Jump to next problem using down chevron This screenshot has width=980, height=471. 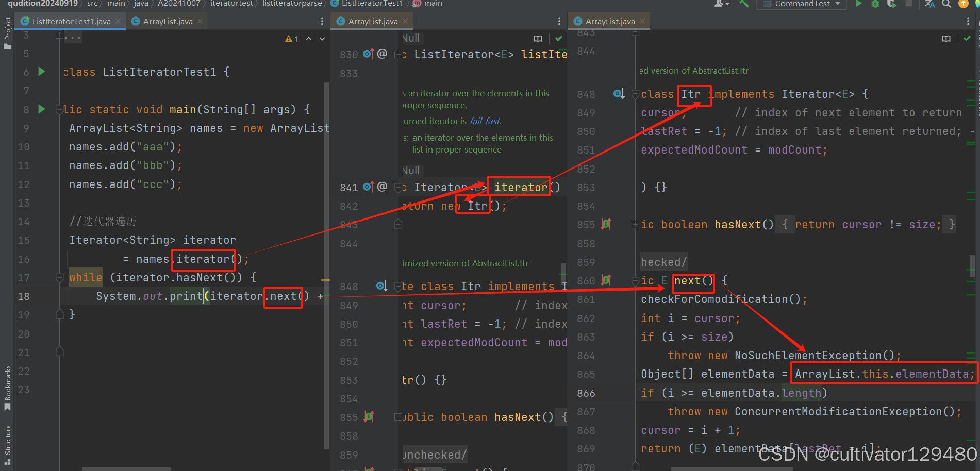coord(322,38)
